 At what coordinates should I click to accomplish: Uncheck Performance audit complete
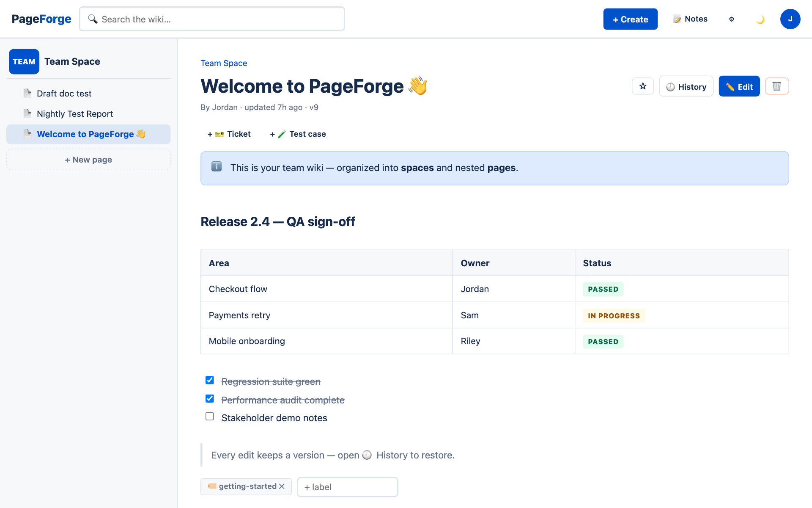click(x=210, y=399)
